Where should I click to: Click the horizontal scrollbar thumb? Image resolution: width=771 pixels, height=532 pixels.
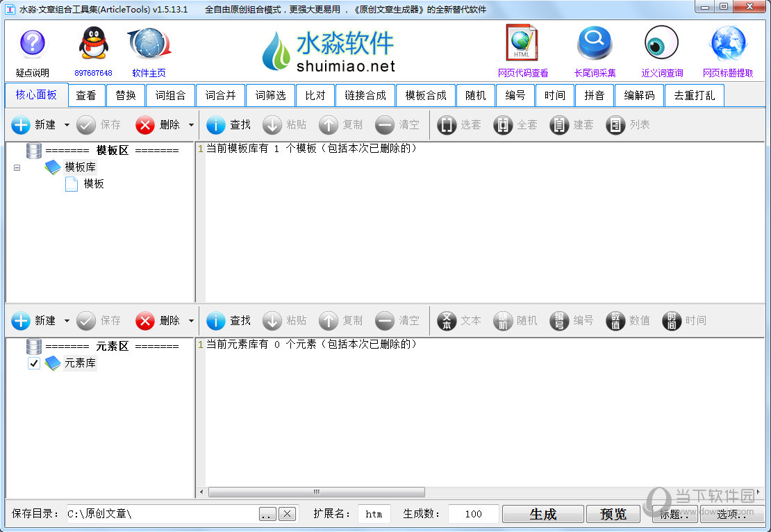[317, 492]
